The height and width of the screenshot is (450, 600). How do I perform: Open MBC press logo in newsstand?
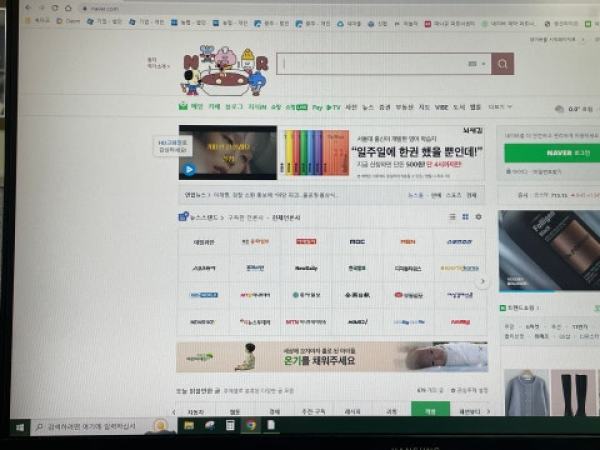pos(357,242)
